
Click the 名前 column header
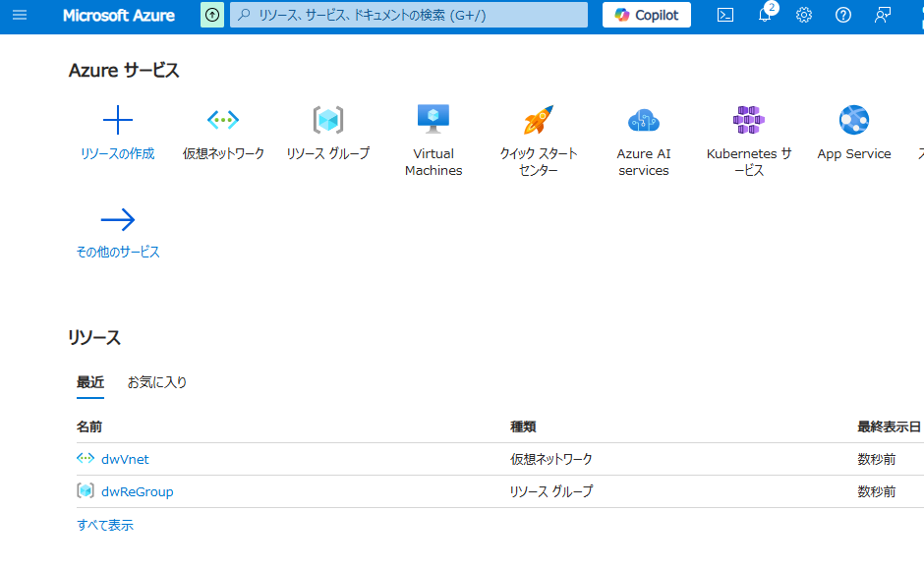point(89,427)
